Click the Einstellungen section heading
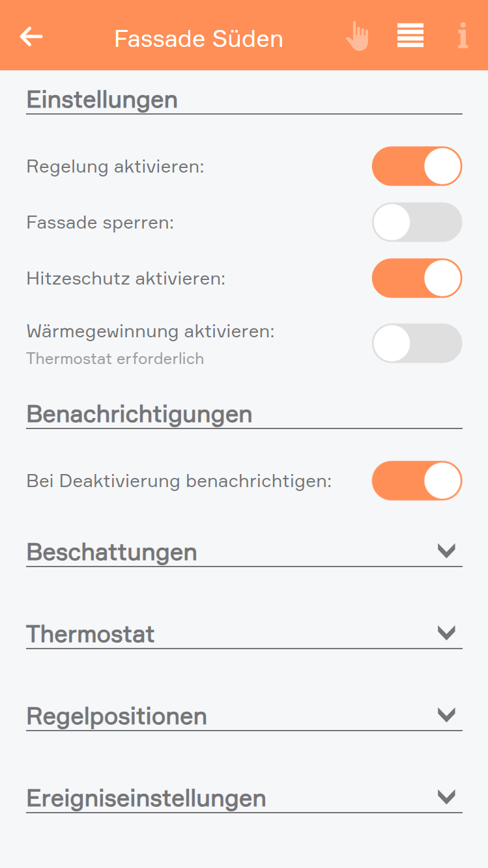The height and width of the screenshot is (868, 488). click(x=102, y=100)
